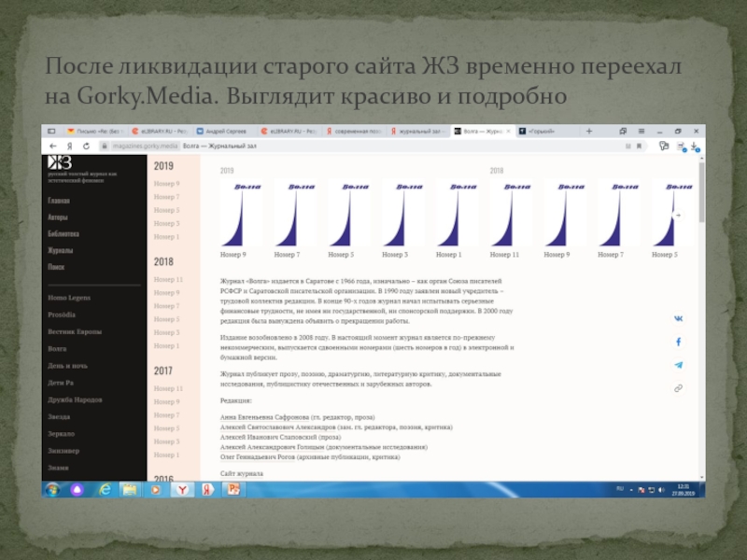Switch to the журнальный зал search tab
The height and width of the screenshot is (560, 747).
tap(418, 131)
